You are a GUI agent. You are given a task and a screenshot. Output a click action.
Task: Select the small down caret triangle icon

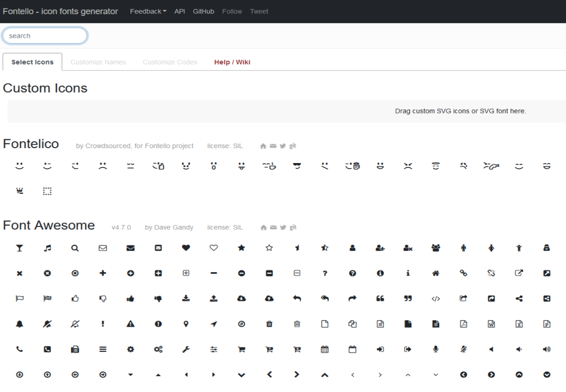pos(130,375)
